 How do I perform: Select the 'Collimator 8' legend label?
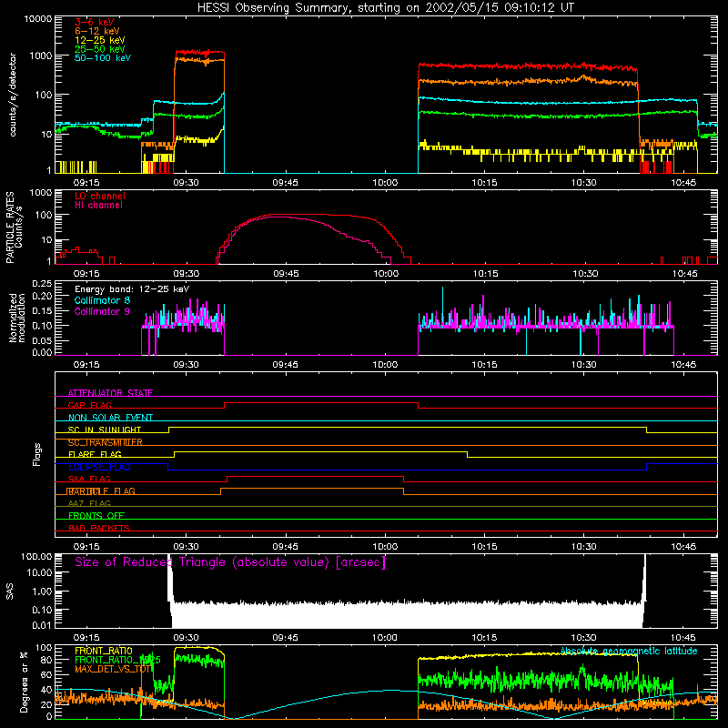pos(102,300)
